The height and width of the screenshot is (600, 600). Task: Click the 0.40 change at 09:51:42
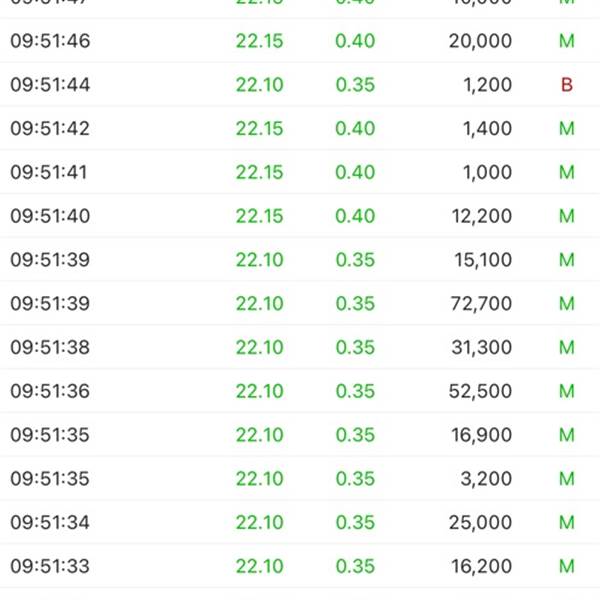(x=355, y=128)
